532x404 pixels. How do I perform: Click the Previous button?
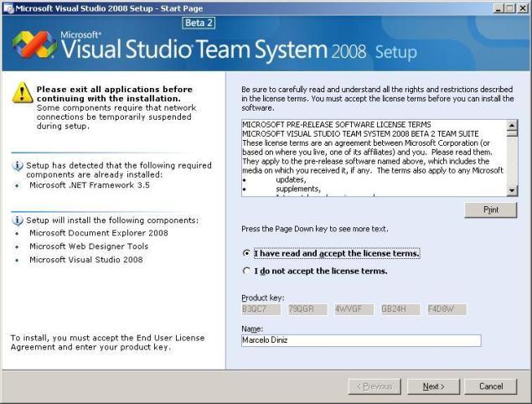pos(374,386)
